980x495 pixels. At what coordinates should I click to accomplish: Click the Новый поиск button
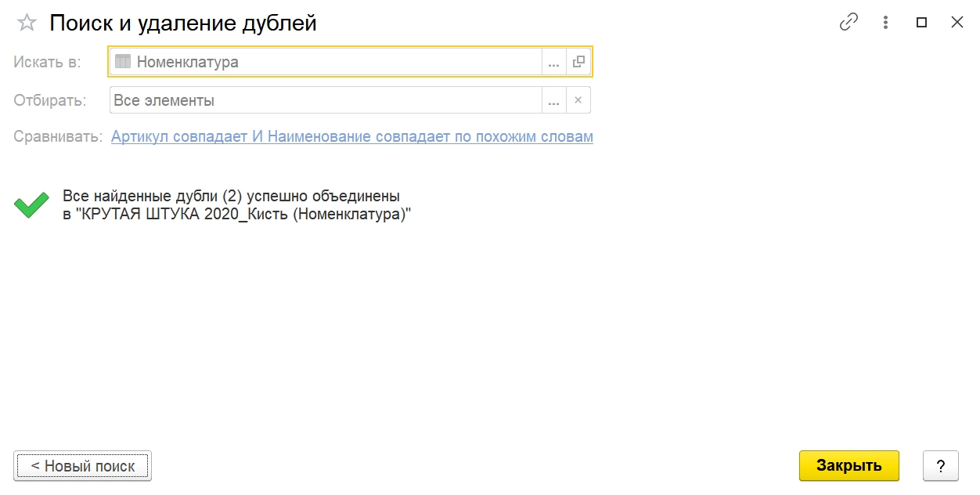82,466
